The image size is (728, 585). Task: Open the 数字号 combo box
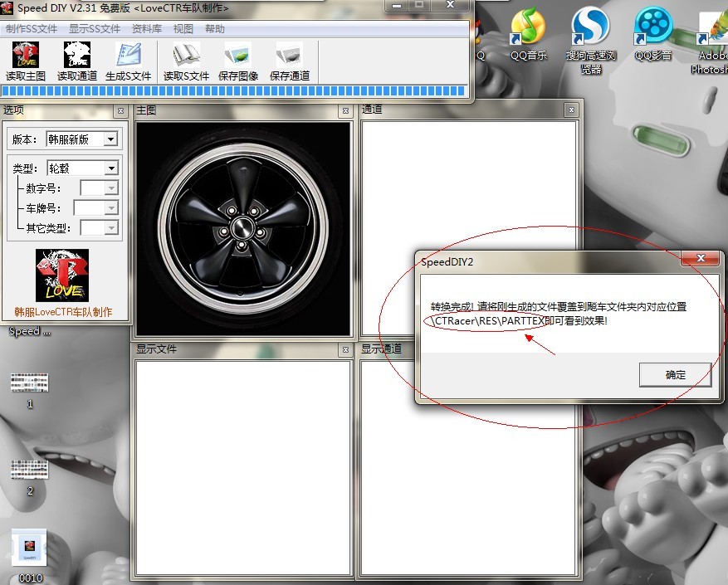click(x=110, y=188)
